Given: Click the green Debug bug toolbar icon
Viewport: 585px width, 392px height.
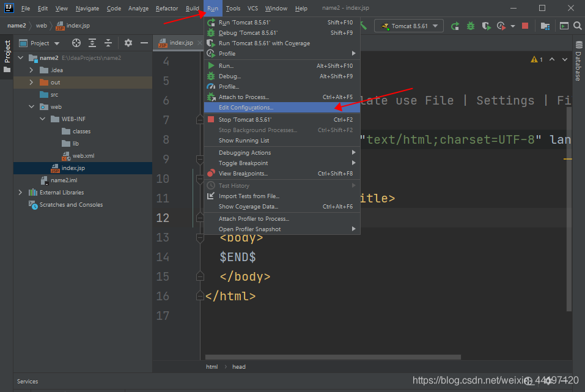Looking at the screenshot, I should click(x=470, y=26).
